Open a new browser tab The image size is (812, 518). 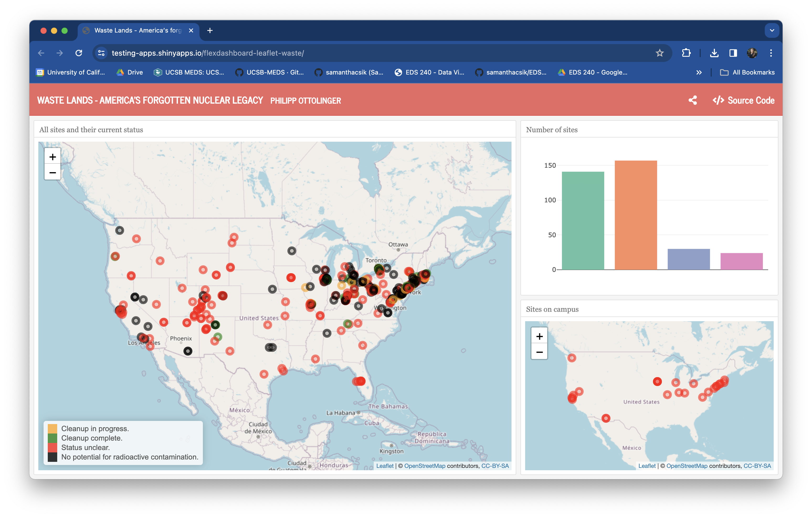[210, 30]
